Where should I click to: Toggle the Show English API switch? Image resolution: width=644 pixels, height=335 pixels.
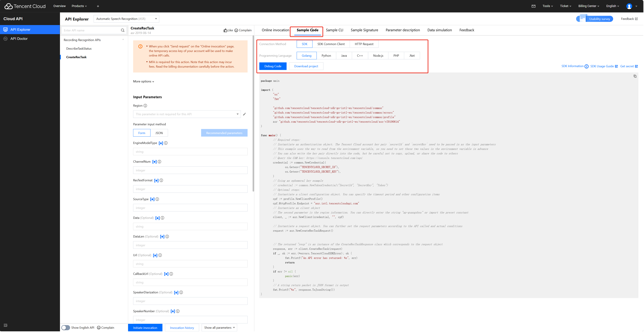tap(65, 327)
